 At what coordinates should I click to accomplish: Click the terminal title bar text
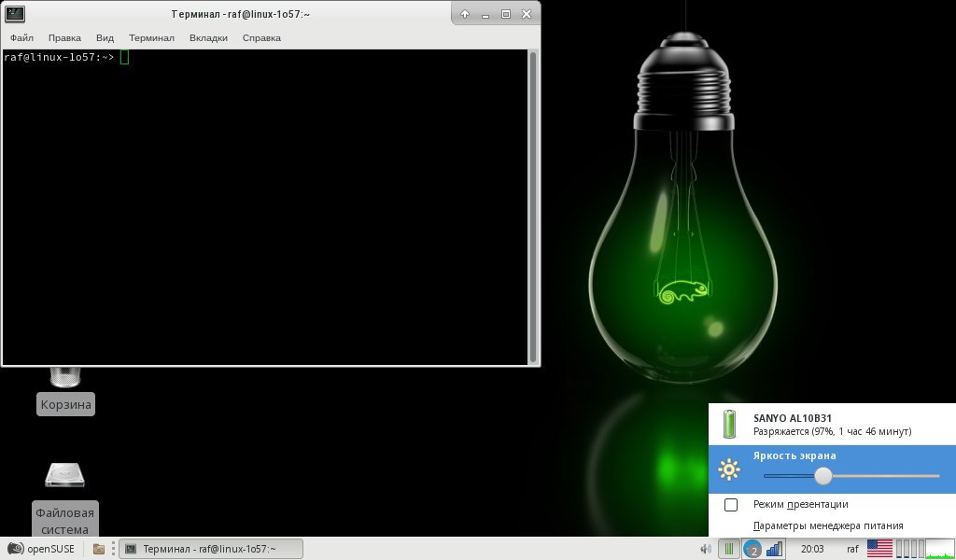pos(241,14)
